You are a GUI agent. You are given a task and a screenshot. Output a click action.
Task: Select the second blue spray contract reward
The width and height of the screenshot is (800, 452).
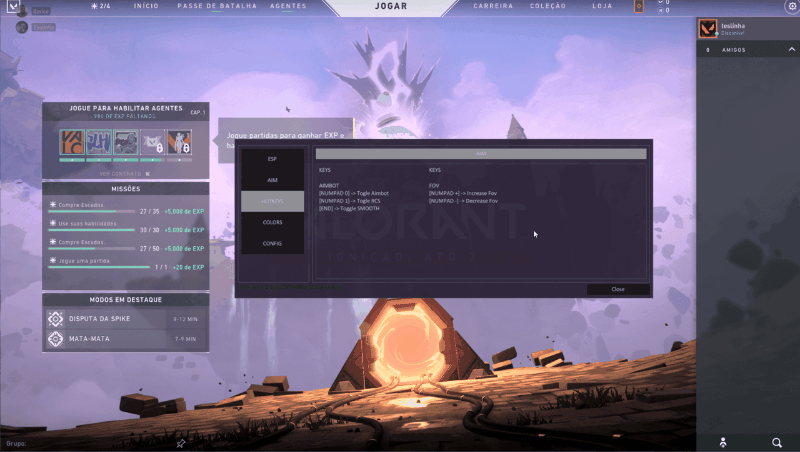[99, 142]
